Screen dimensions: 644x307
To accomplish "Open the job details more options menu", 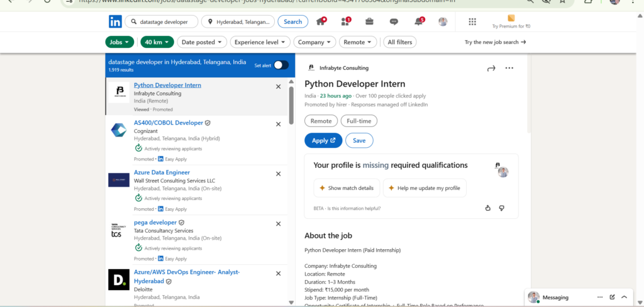I will pyautogui.click(x=509, y=68).
